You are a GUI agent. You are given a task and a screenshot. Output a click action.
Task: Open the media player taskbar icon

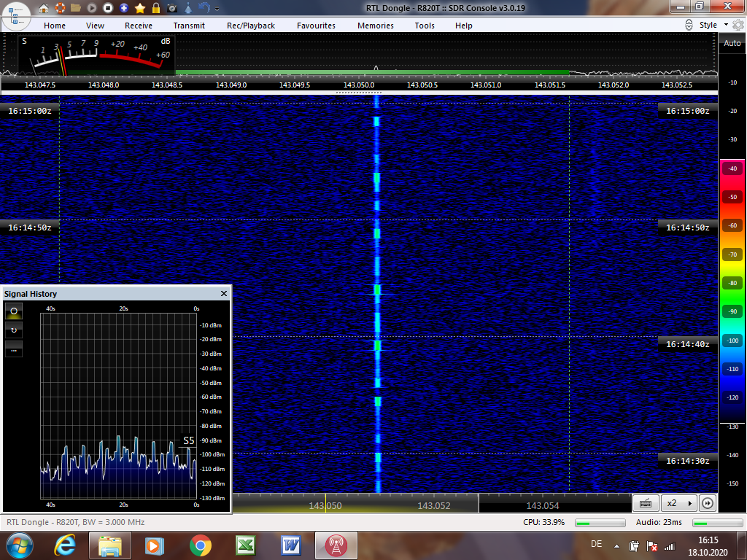tap(154, 545)
